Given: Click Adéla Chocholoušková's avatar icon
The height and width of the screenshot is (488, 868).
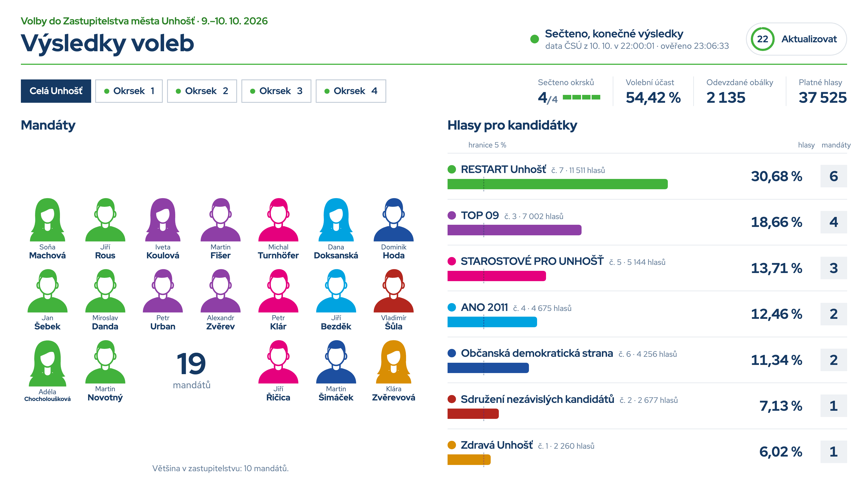Looking at the screenshot, I should point(47,363).
